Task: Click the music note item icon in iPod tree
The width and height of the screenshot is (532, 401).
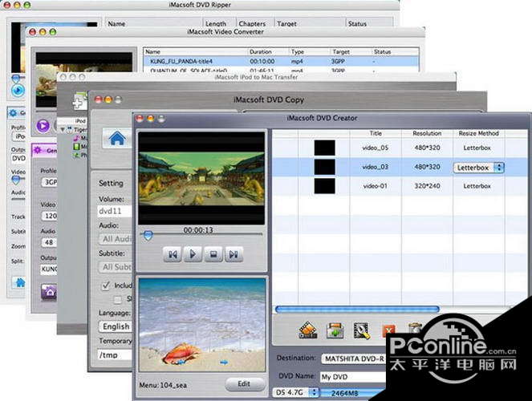Action: pos(77,138)
